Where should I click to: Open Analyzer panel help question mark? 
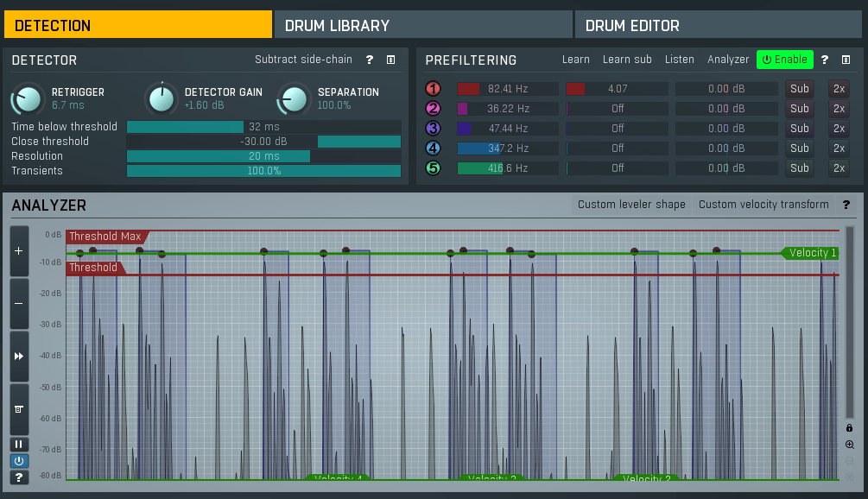click(x=846, y=205)
